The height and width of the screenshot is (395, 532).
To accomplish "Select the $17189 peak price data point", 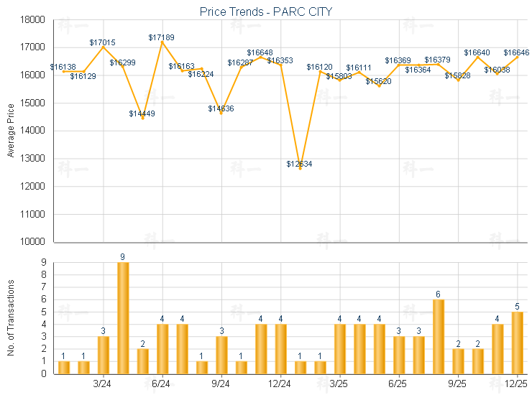I will [x=162, y=42].
